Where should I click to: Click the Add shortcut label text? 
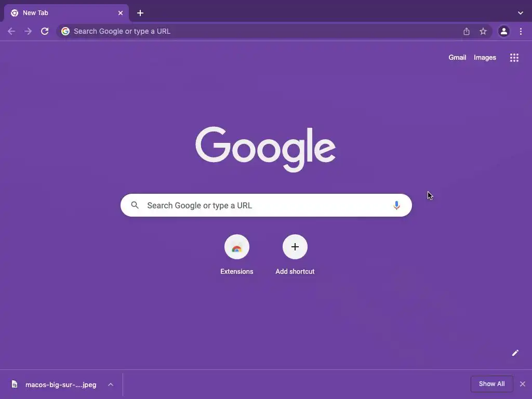(x=295, y=271)
